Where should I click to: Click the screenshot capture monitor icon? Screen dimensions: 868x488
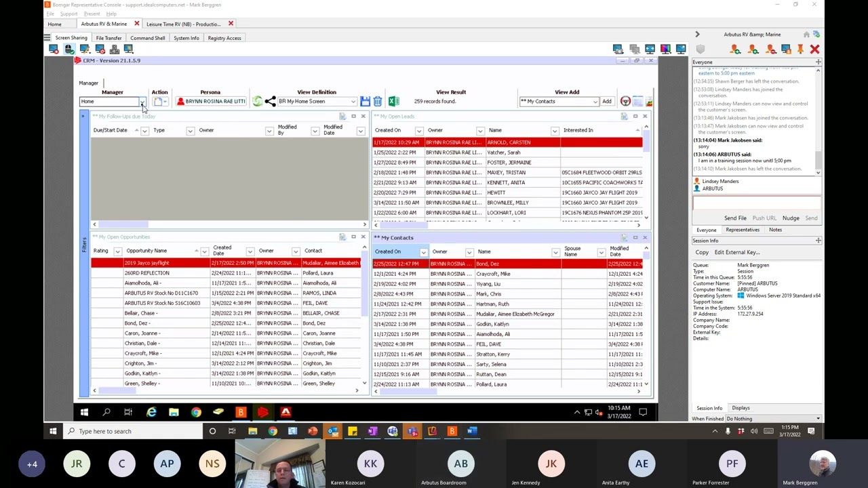[x=618, y=49]
